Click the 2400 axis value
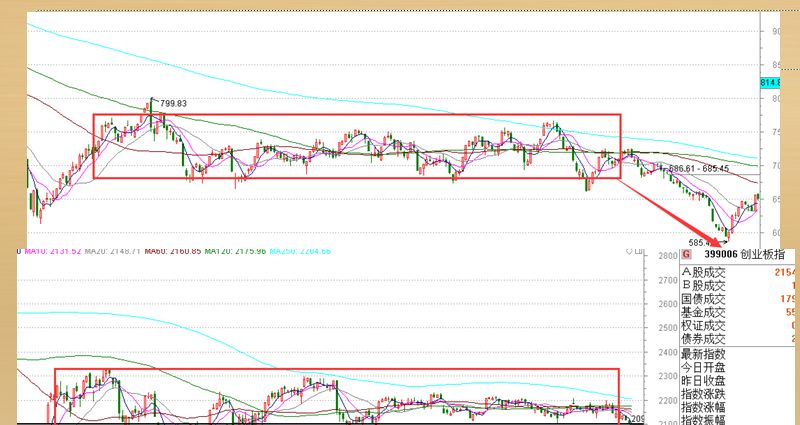The width and height of the screenshot is (800, 425). [x=669, y=352]
